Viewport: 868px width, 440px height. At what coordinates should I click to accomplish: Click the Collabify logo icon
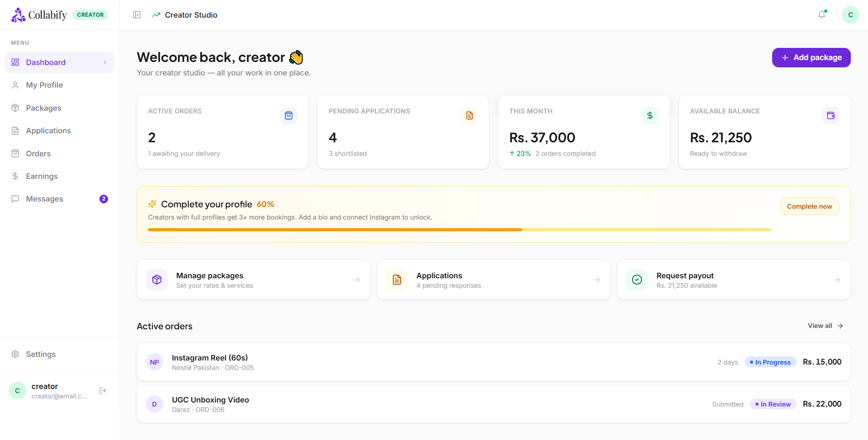point(18,15)
